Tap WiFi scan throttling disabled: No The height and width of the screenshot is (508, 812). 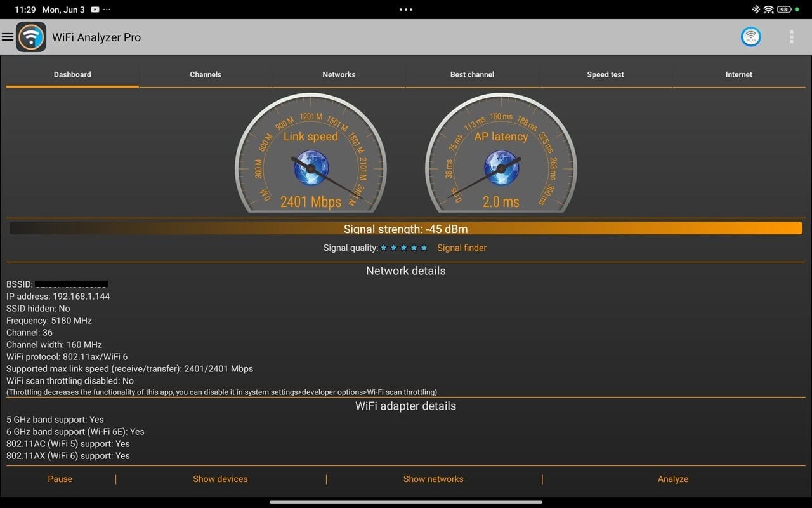70,381
